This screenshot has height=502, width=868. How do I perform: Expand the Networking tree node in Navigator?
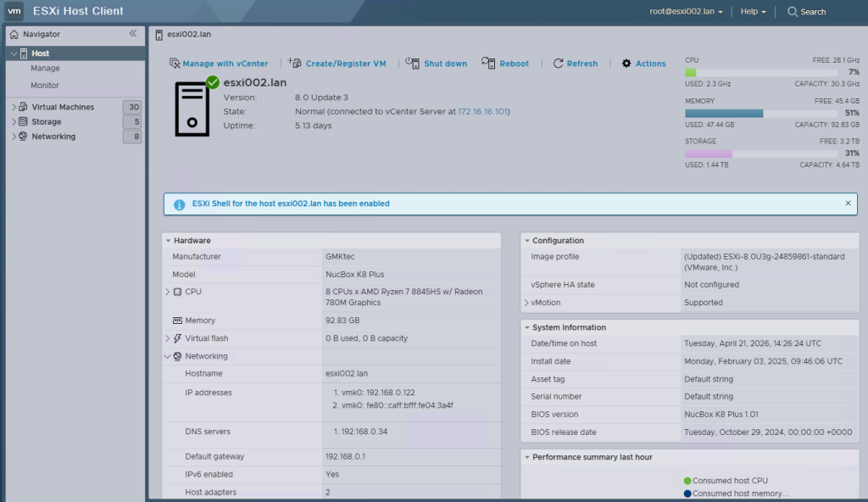pyautogui.click(x=14, y=137)
